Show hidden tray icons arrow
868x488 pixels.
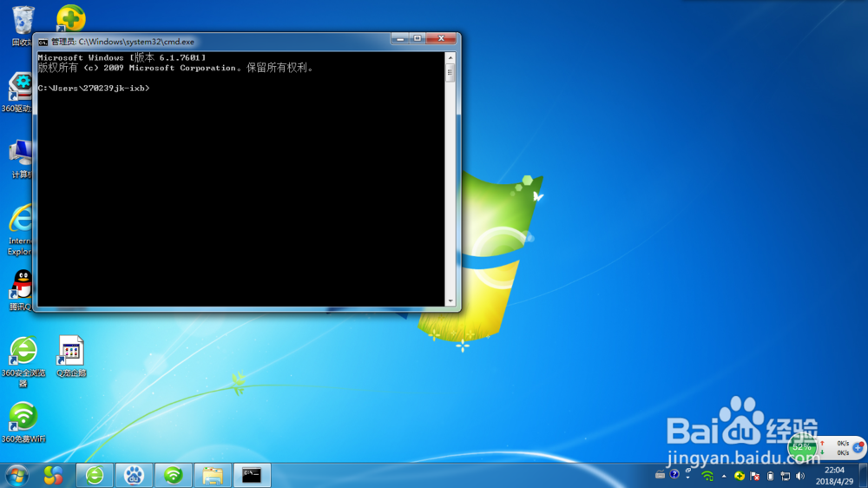[x=724, y=476]
